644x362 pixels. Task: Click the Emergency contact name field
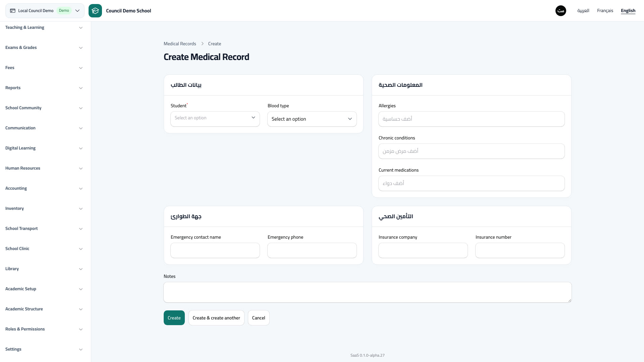[215, 250]
